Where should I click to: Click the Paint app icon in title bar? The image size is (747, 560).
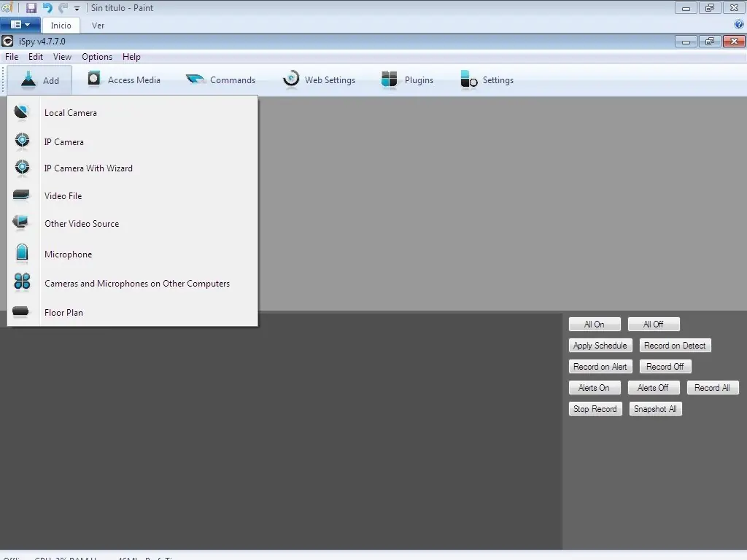tap(7, 7)
